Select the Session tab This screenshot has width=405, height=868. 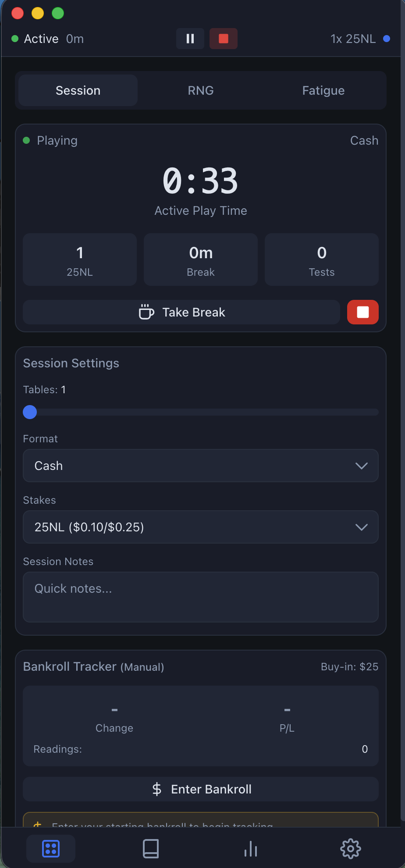pos(78,90)
